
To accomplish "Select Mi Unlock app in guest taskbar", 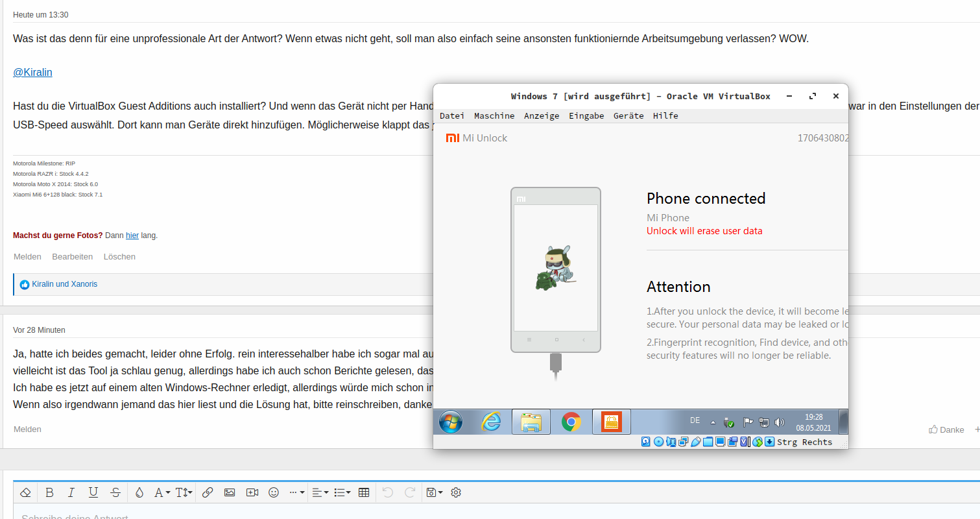I will (611, 422).
